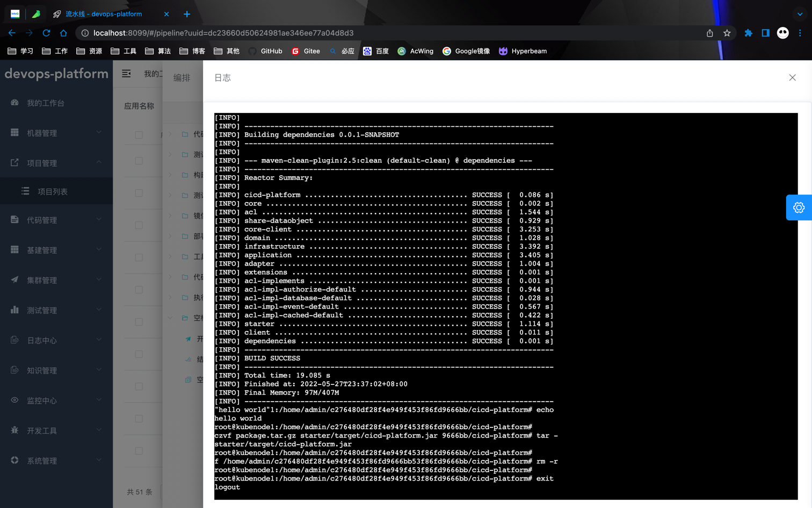Open the 学习 bookmarks folder
The image size is (812, 508).
click(20, 51)
